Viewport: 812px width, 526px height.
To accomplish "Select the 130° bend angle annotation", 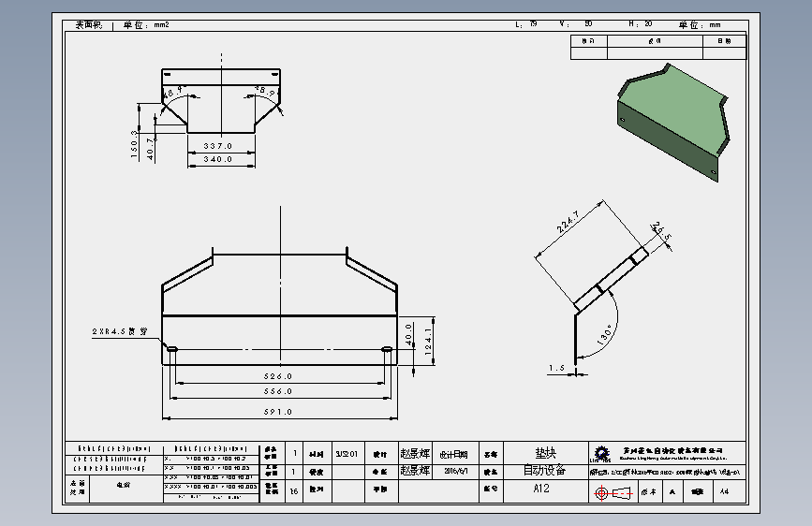I will [604, 335].
